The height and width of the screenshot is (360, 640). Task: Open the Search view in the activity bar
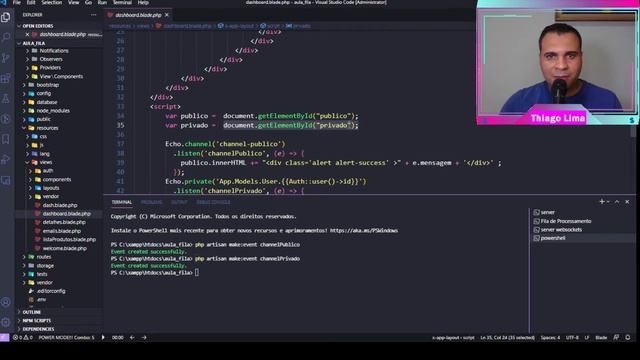[6, 38]
